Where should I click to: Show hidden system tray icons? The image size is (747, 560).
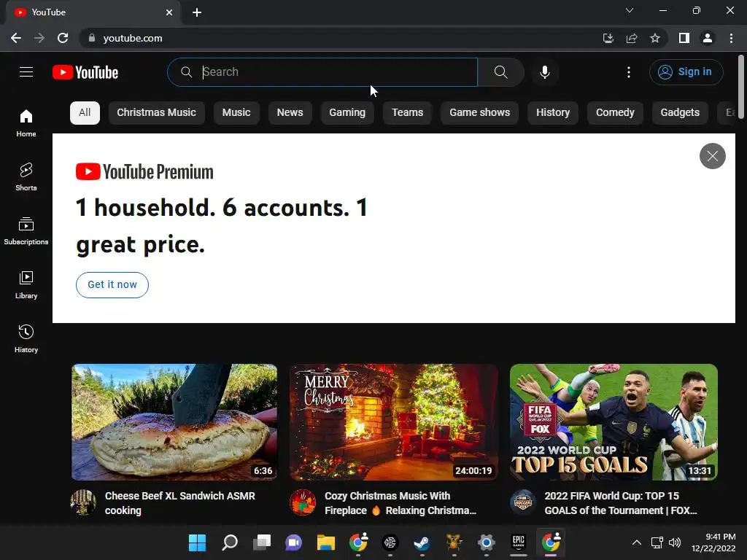pos(636,542)
